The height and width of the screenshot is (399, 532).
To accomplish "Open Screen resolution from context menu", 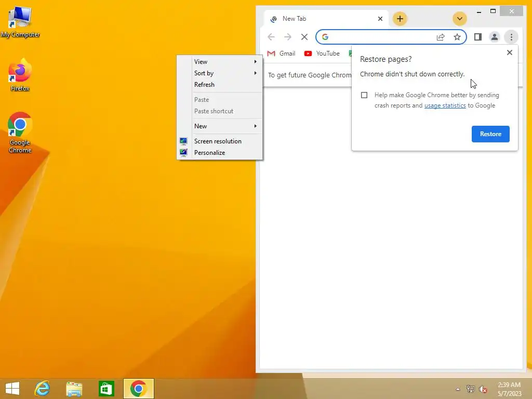I will [x=220, y=141].
